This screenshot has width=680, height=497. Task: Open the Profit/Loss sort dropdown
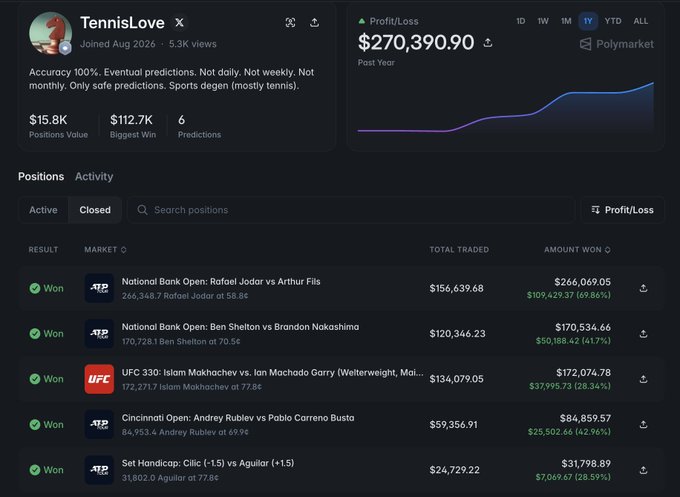pos(622,210)
